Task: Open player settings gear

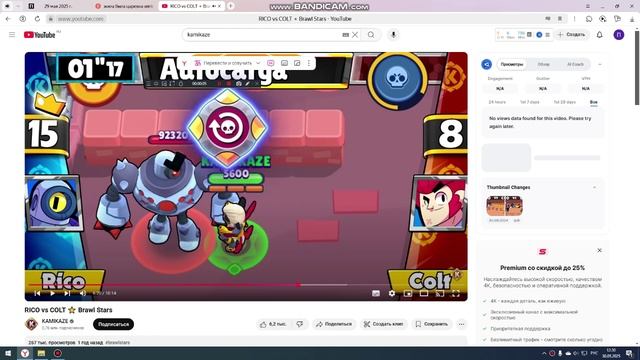Action: click(x=392, y=293)
